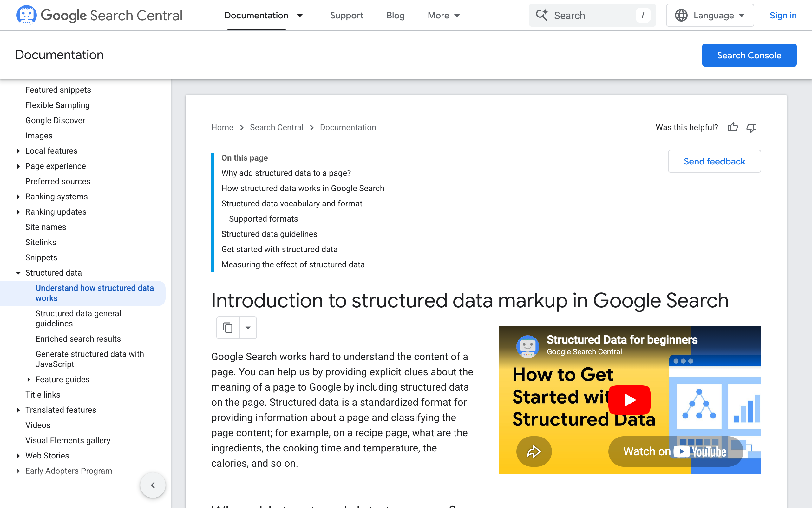Click the Google Search Central robot logo

click(27, 15)
